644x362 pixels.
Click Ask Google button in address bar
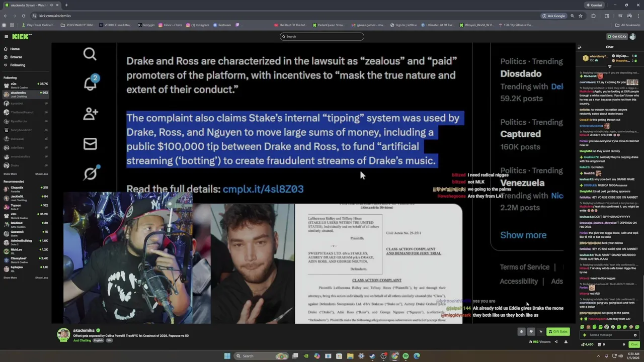pyautogui.click(x=553, y=16)
